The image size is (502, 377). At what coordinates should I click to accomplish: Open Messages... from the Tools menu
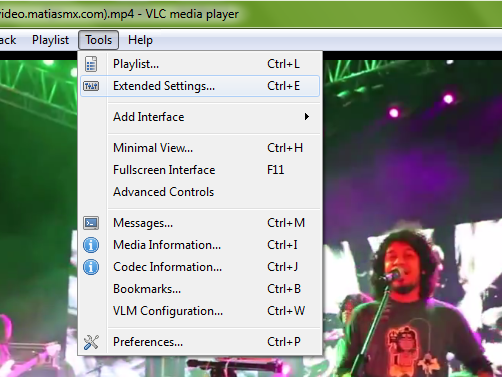click(x=200, y=223)
